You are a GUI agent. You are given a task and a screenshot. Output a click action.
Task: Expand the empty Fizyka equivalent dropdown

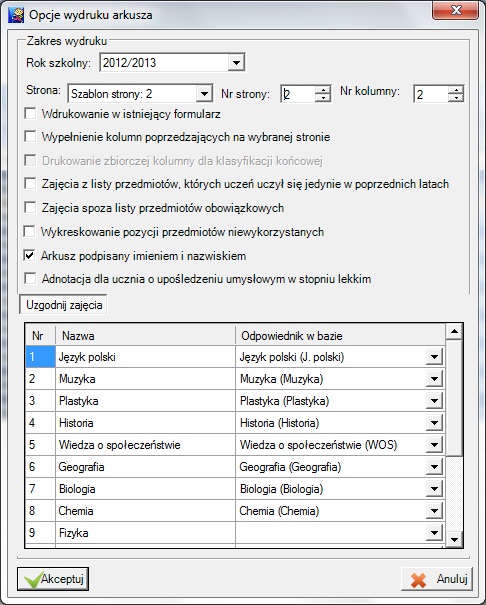pos(434,533)
